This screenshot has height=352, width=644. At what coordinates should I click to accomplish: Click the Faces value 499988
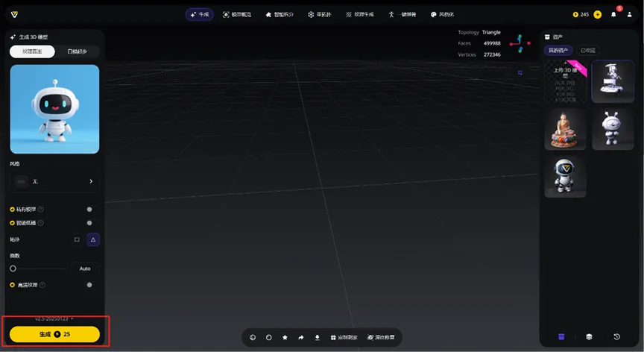pos(492,43)
